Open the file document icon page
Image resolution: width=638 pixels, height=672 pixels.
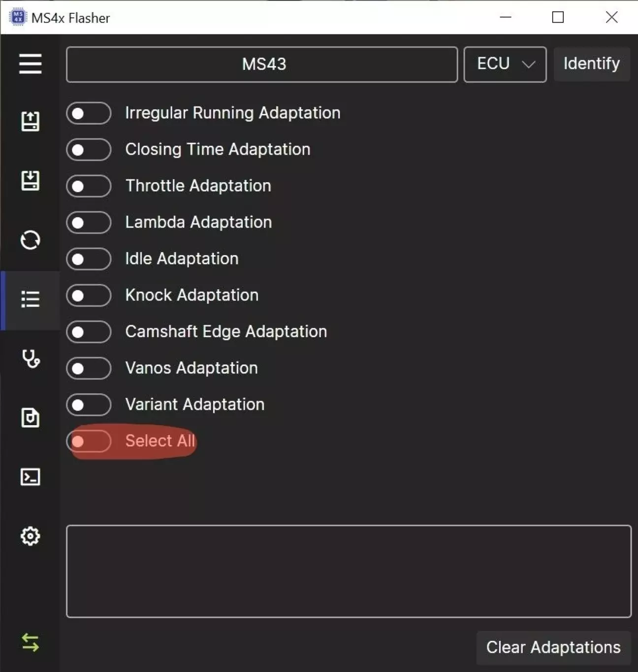click(x=30, y=418)
